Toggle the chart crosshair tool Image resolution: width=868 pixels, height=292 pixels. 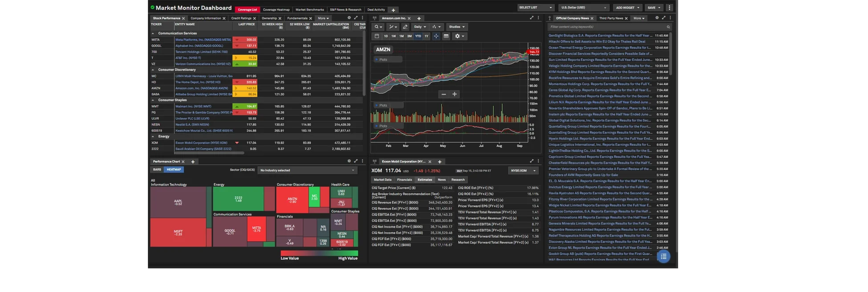click(x=436, y=36)
